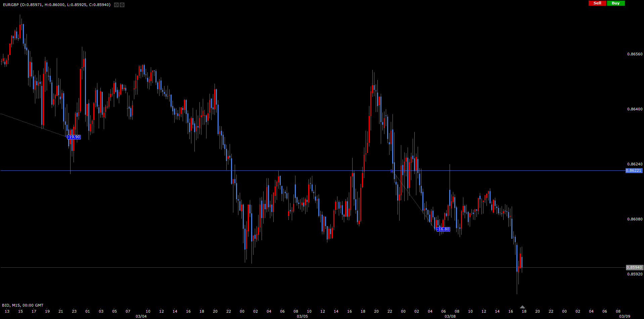This screenshot has width=644, height=319.
Task: Click the BID, M15, 00:00 GMT label
Action: tap(22, 305)
